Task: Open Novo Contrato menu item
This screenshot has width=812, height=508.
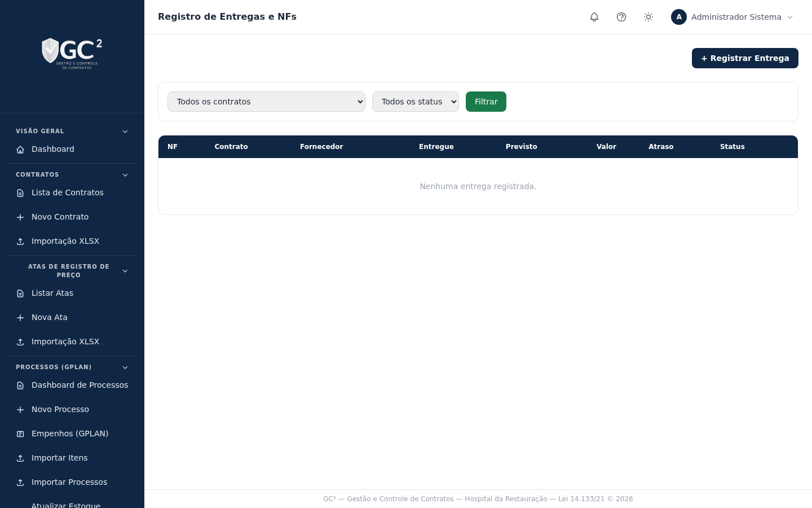Action: (72, 217)
